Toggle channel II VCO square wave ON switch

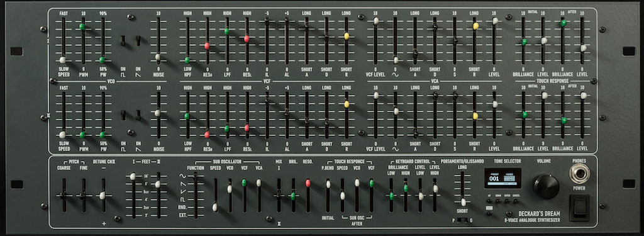[x=123, y=115]
